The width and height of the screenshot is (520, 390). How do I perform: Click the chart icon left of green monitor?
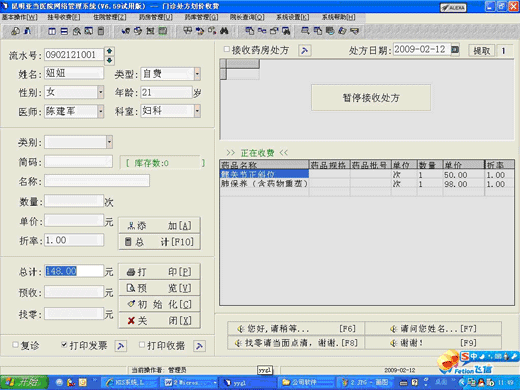pos(150,31)
